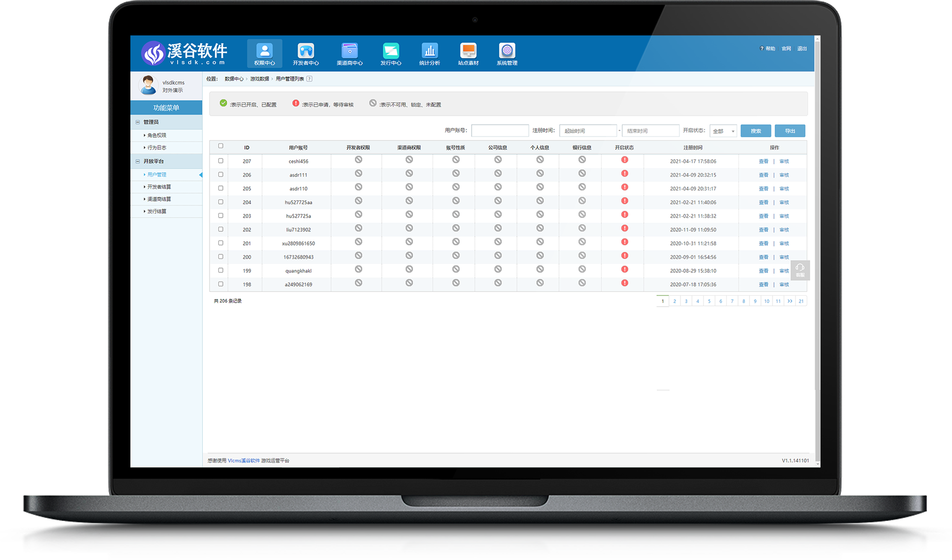The height and width of the screenshot is (560, 952).
Task: Tick the select-all checkbox in table header
Action: 221,146
